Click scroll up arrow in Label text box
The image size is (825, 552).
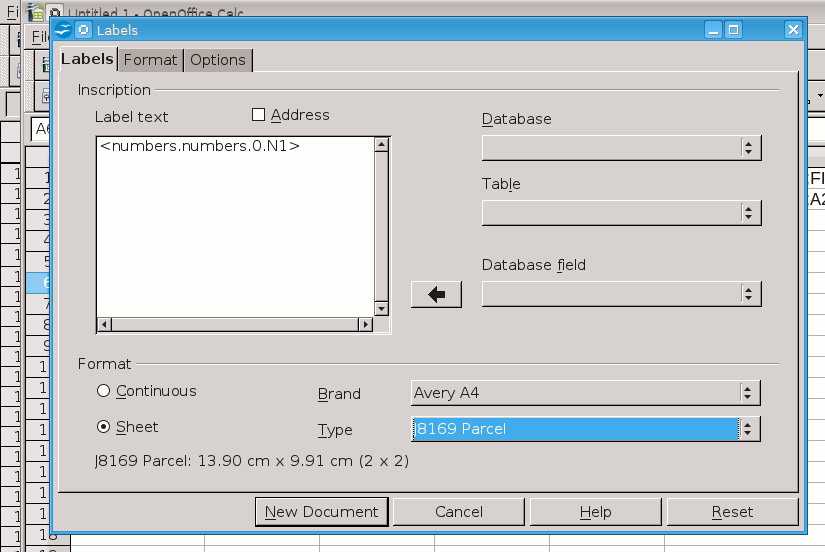[381, 144]
